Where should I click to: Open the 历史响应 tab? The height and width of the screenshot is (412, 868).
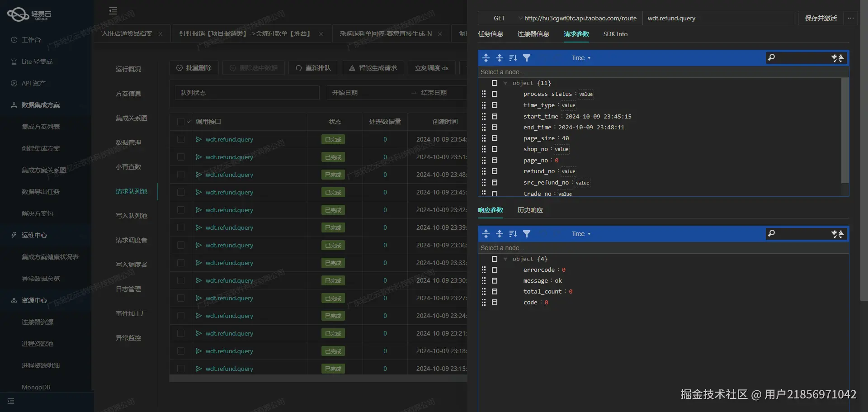coord(530,210)
